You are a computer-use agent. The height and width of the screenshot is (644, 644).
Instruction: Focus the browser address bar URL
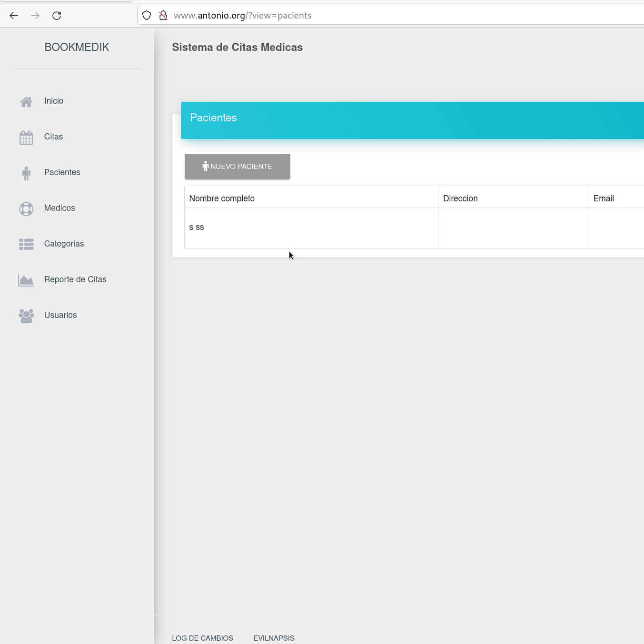333,16
